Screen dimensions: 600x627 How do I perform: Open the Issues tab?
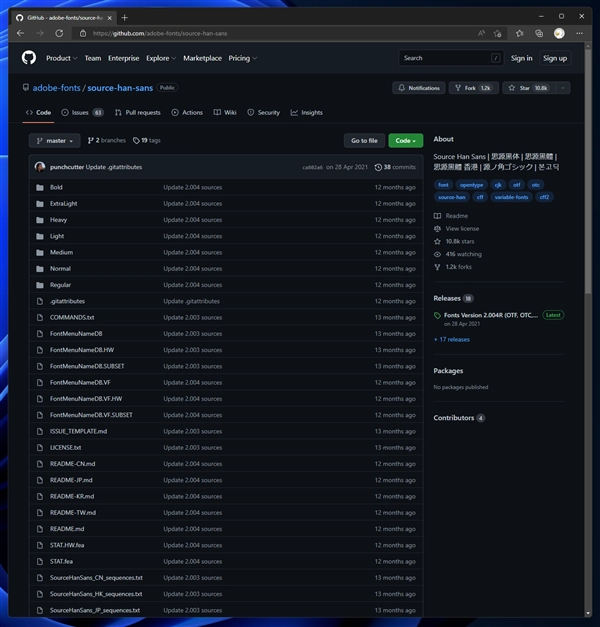tap(82, 112)
